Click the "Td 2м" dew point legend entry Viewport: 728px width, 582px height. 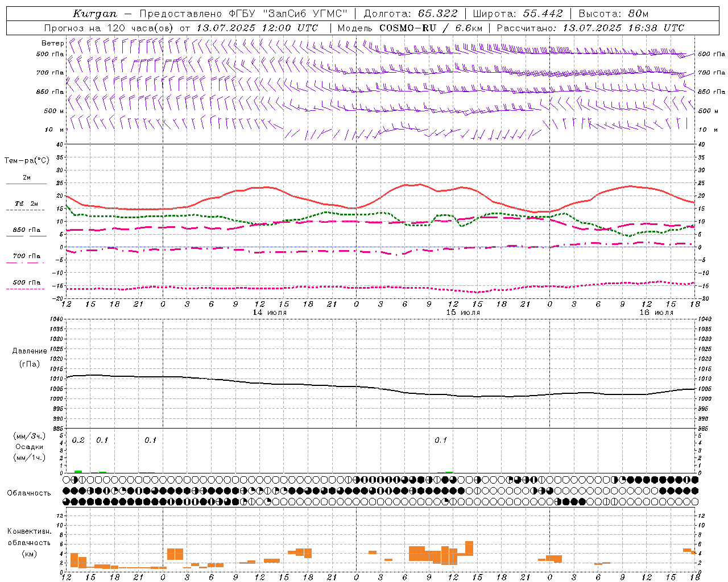coord(27,203)
